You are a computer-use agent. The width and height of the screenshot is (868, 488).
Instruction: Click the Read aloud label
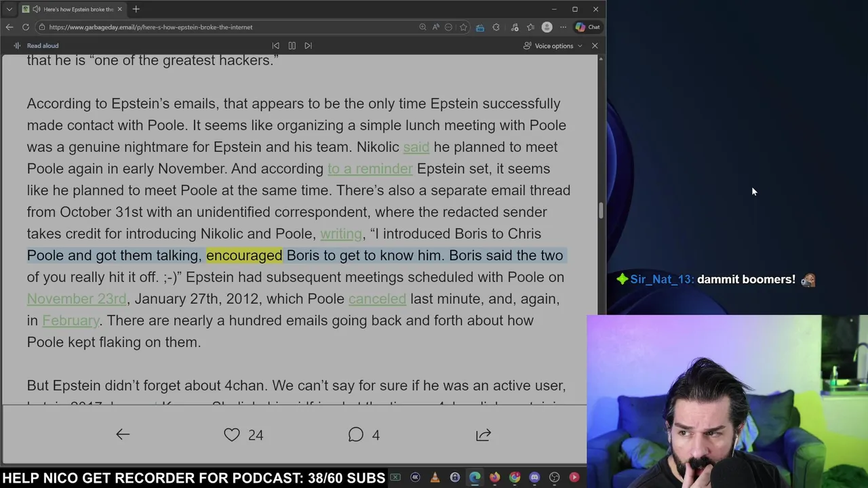click(43, 45)
